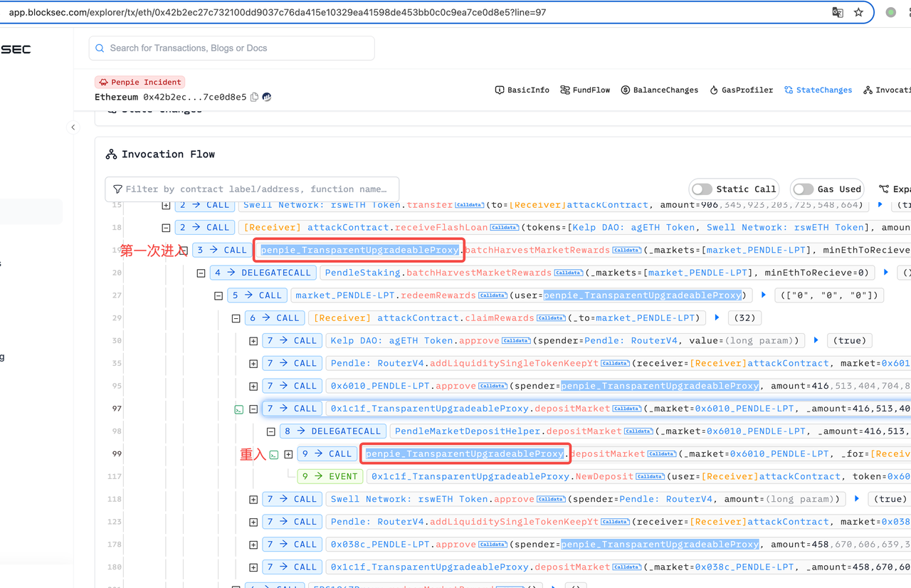The image size is (911, 588).
Task: Expand the line 180 depositMarket call
Action: pyautogui.click(x=253, y=567)
